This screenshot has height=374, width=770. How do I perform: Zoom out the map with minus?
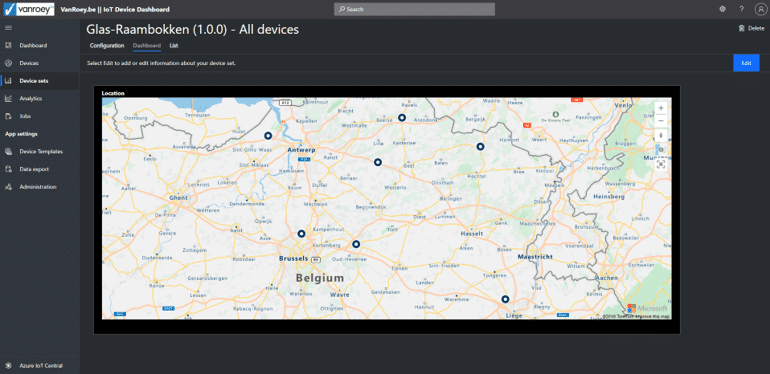661,121
